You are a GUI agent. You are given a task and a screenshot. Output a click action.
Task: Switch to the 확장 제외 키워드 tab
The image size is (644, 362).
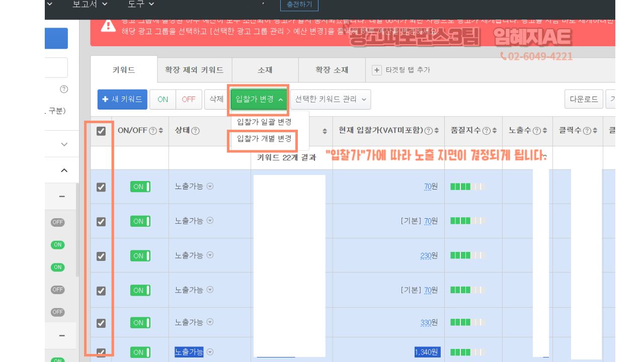pyautogui.click(x=194, y=70)
